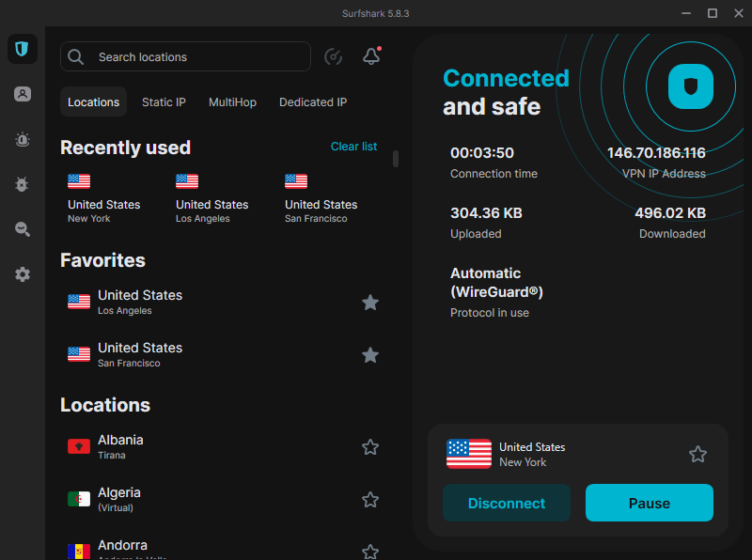Select recently used Los Angeles flag
The image size is (752, 560).
point(187,181)
